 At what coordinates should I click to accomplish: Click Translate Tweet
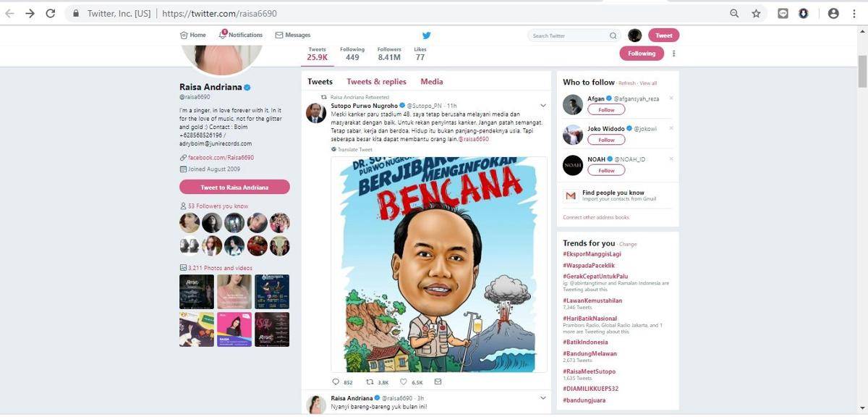pos(355,149)
